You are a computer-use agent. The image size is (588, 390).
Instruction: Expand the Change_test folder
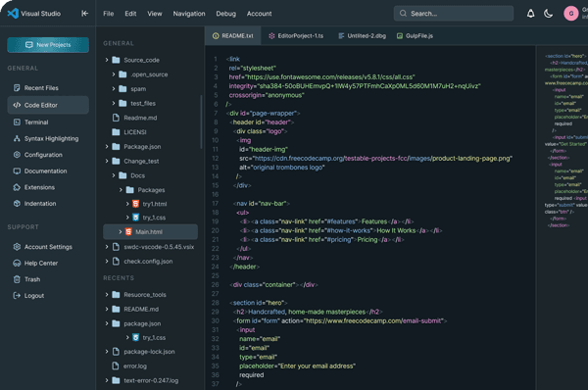click(x=107, y=161)
